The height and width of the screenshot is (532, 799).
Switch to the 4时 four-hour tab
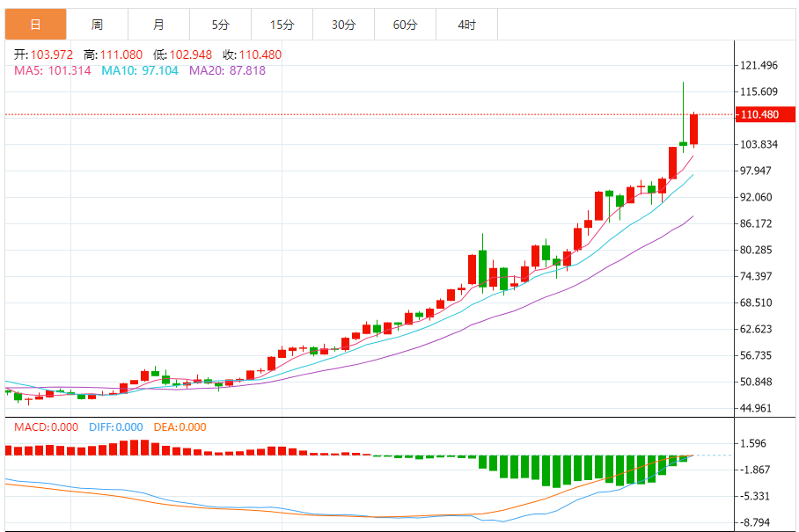coord(466,25)
